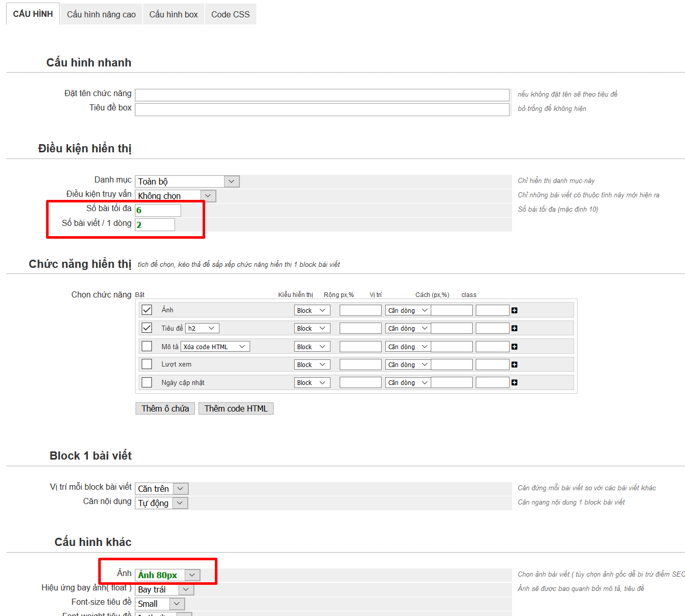The width and height of the screenshot is (685, 616).
Task: Click the Số bài viết / 1 dòng field
Action: coord(154,224)
